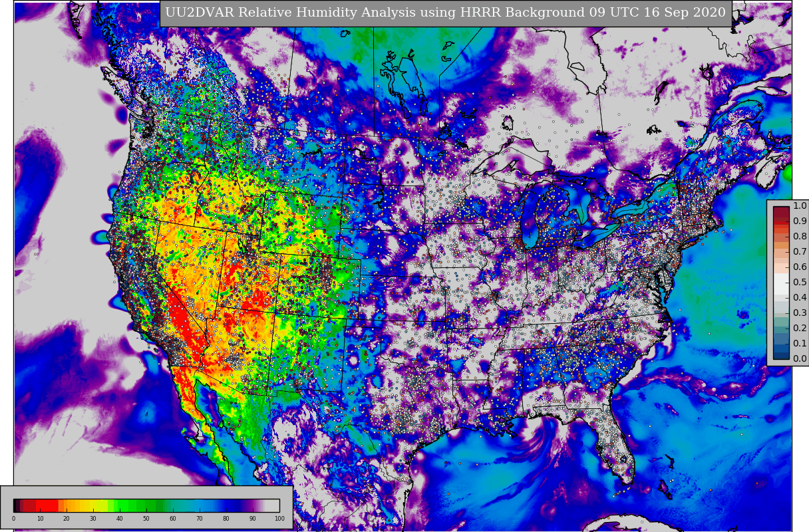Pick the black segment at humidity colorbar's 0 end

pos(15,505)
